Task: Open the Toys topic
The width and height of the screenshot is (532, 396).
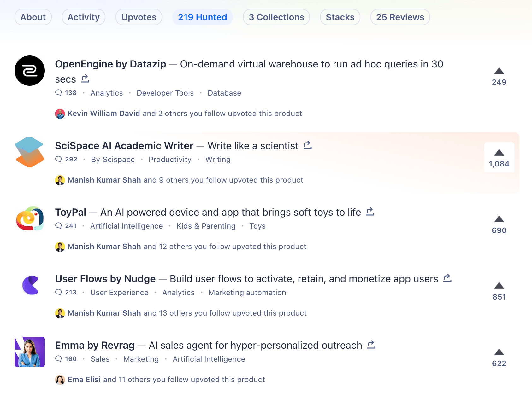Action: pyautogui.click(x=257, y=226)
